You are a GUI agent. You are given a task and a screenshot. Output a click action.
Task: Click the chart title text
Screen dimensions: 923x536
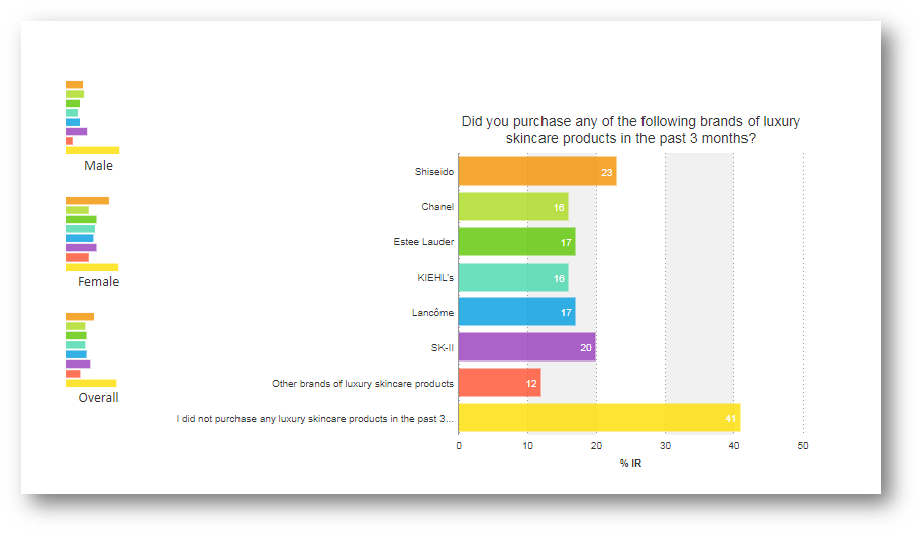pyautogui.click(x=630, y=129)
